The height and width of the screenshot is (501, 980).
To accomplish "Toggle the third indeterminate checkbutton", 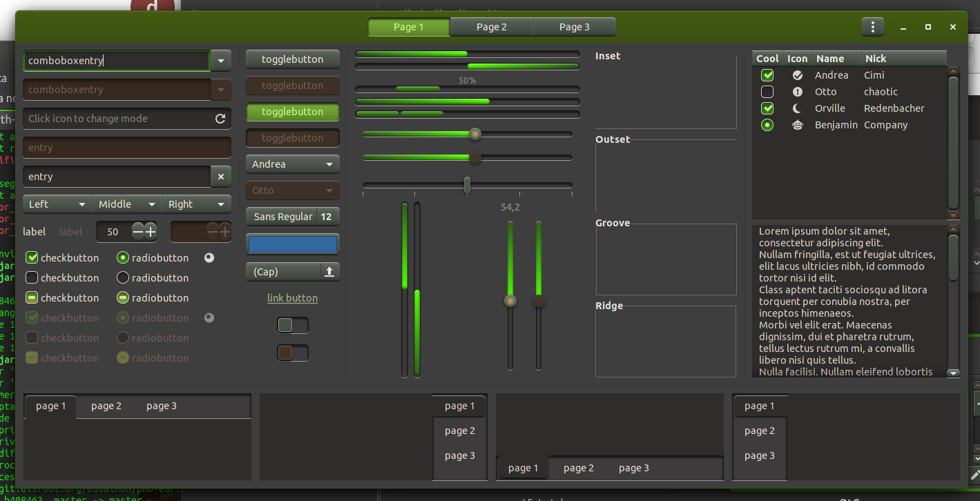I will (x=32, y=298).
